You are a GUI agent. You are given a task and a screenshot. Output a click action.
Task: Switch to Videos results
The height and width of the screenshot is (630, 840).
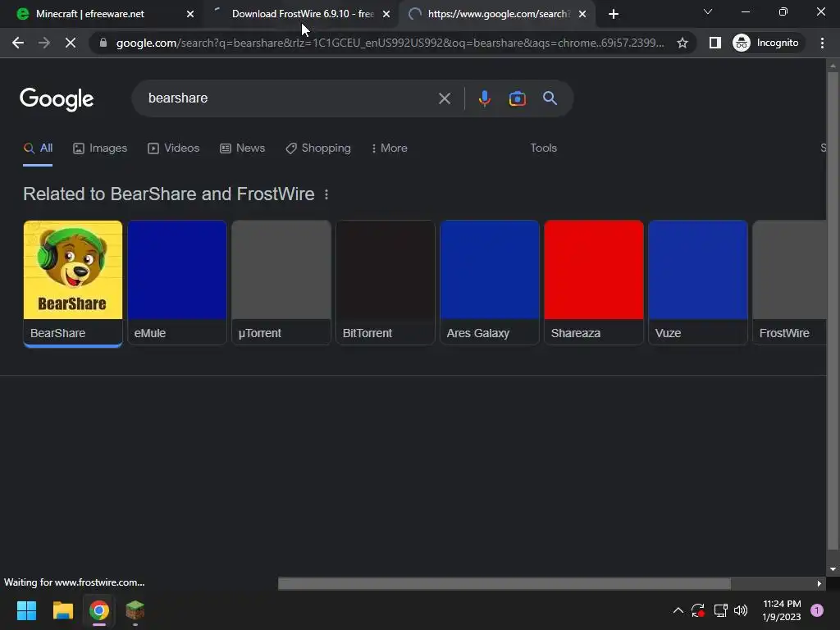(174, 148)
